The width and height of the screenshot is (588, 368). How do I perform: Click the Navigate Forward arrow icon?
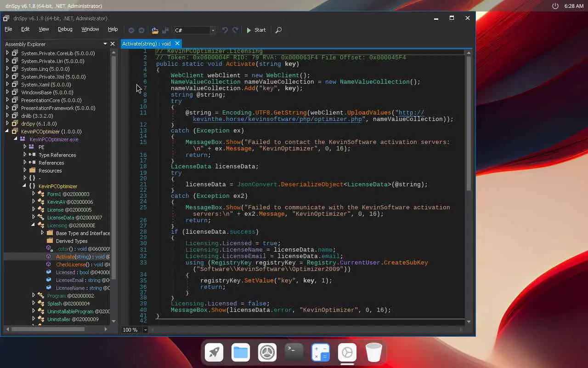pyautogui.click(x=141, y=30)
